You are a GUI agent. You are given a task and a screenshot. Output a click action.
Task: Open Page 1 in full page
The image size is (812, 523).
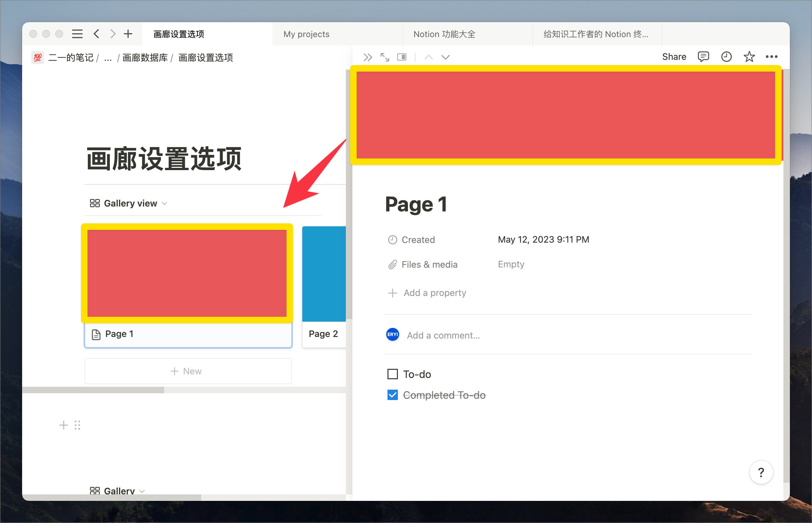pyautogui.click(x=385, y=57)
